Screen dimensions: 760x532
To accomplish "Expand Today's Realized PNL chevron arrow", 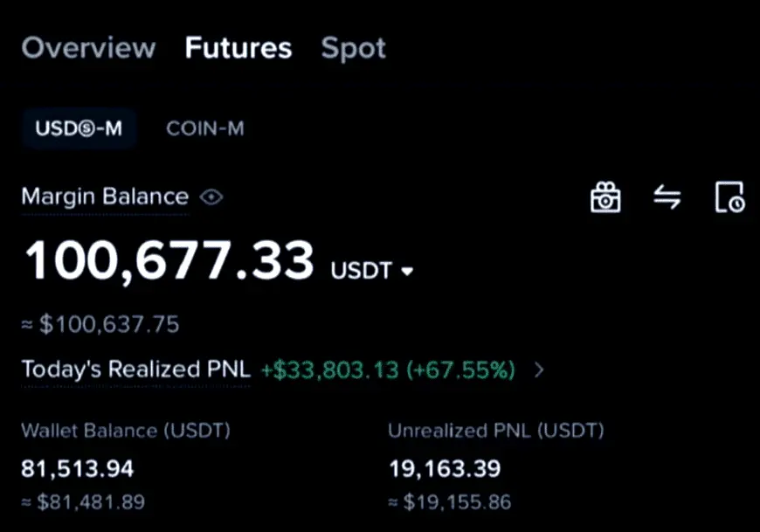I will (x=539, y=370).
